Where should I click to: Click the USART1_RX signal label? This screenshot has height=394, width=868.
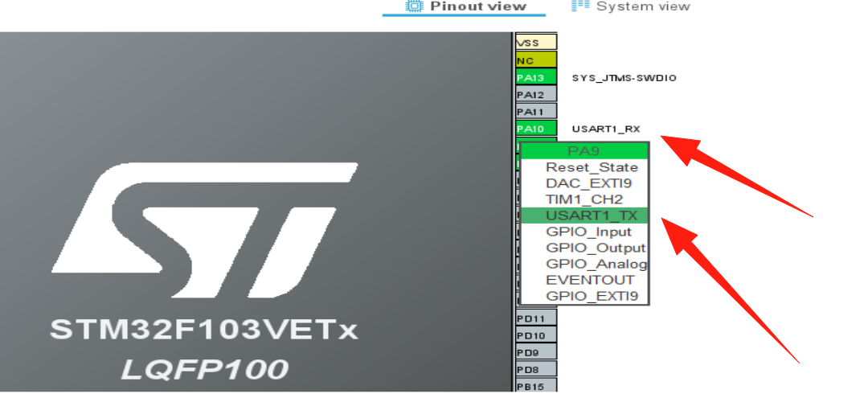(x=606, y=129)
